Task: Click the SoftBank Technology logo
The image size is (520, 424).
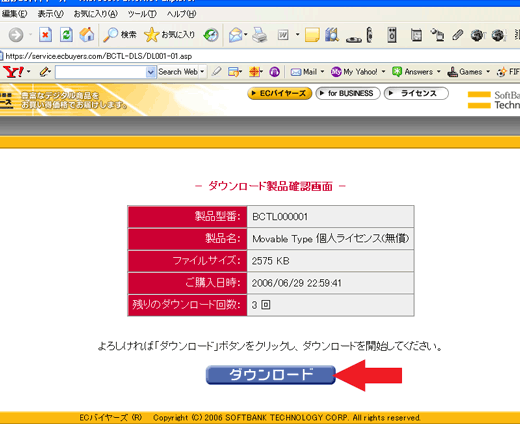Action: pyautogui.click(x=494, y=100)
